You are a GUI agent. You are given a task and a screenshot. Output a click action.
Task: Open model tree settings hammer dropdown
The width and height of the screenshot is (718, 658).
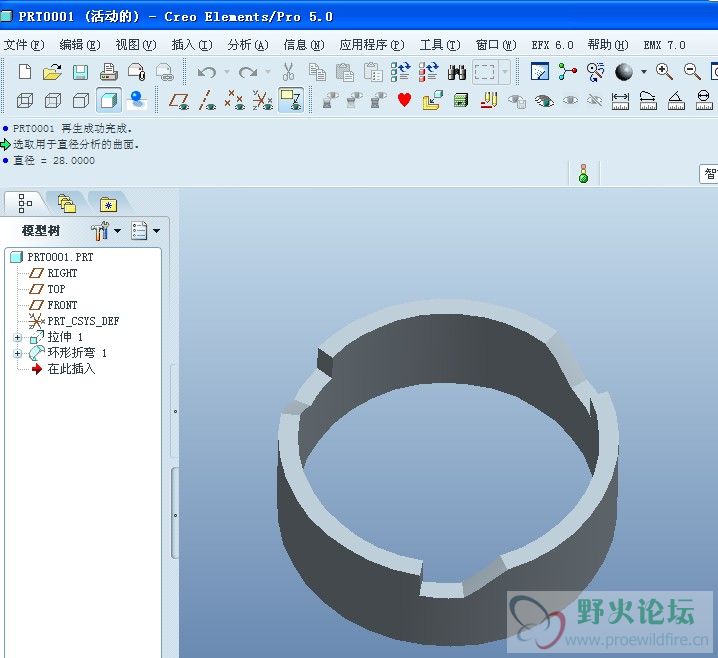pyautogui.click(x=117, y=231)
